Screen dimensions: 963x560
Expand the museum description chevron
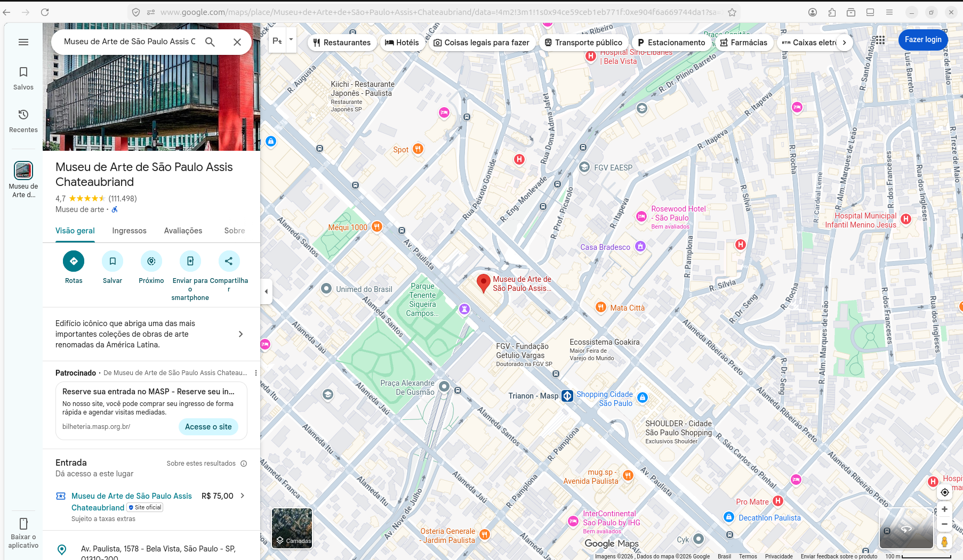pos(240,334)
